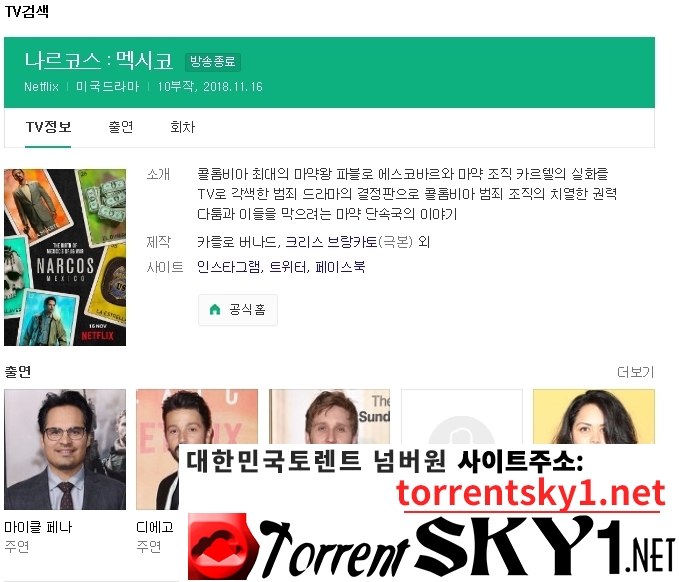This screenshot has width=679, height=582.
Task: Select the TV정보 tab
Action: [x=48, y=127]
